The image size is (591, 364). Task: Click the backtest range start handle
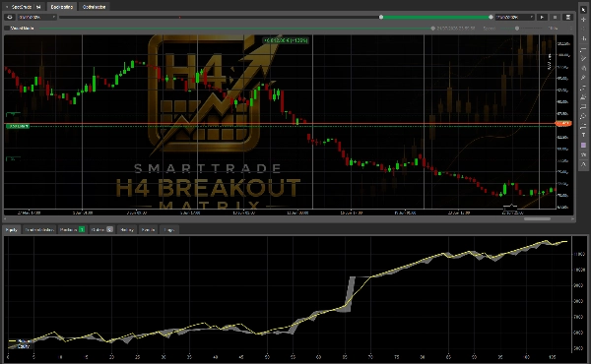381,17
